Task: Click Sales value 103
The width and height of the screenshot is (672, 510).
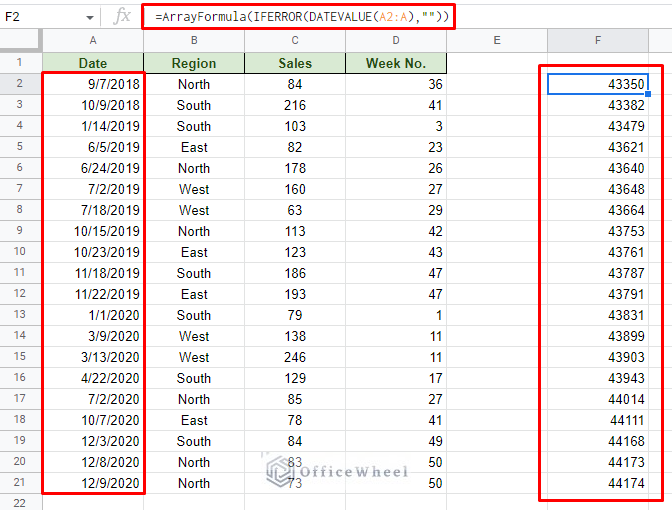Action: tap(295, 126)
